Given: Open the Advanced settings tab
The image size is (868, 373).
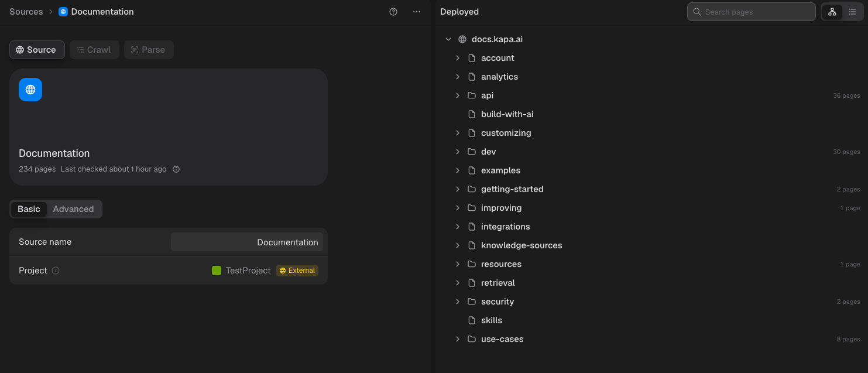Looking at the screenshot, I should pos(73,209).
